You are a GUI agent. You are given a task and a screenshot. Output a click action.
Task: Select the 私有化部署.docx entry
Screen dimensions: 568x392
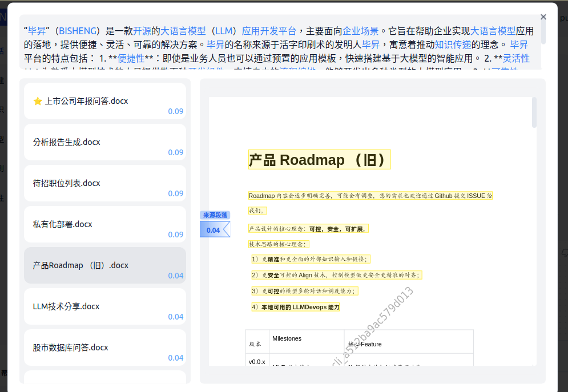point(105,224)
